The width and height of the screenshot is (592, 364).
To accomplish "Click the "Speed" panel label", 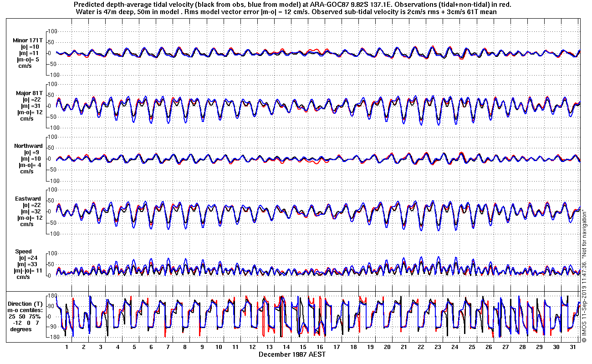I will 24,252.
